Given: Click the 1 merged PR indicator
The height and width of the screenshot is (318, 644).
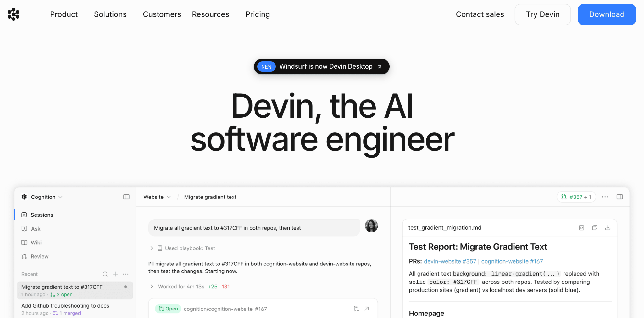Looking at the screenshot, I should pyautogui.click(x=67, y=313).
